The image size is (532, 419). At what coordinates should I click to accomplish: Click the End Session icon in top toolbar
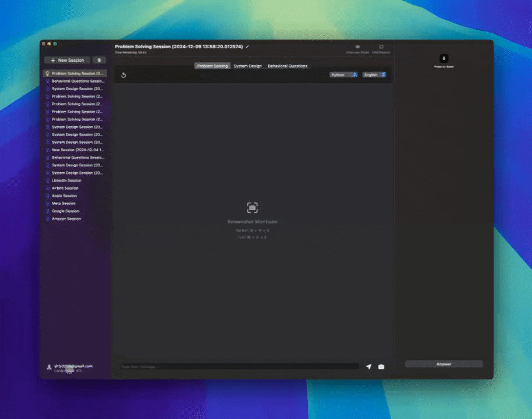tap(381, 46)
